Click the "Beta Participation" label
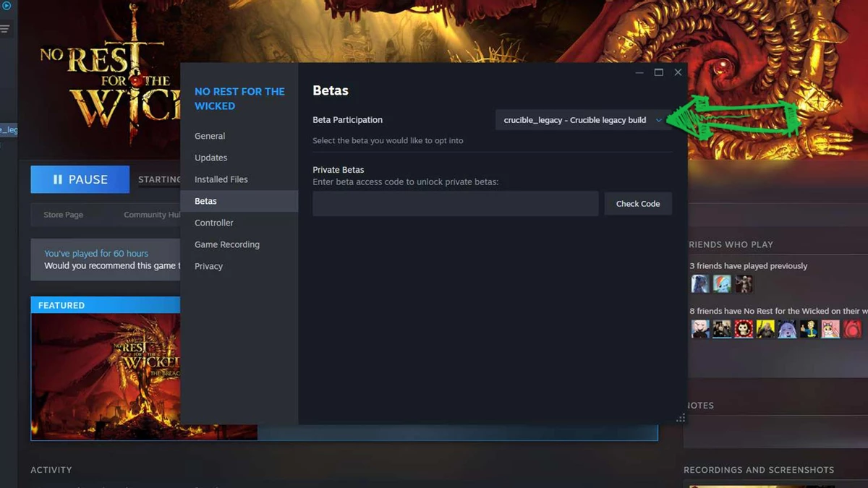Image resolution: width=868 pixels, height=488 pixels. (348, 120)
